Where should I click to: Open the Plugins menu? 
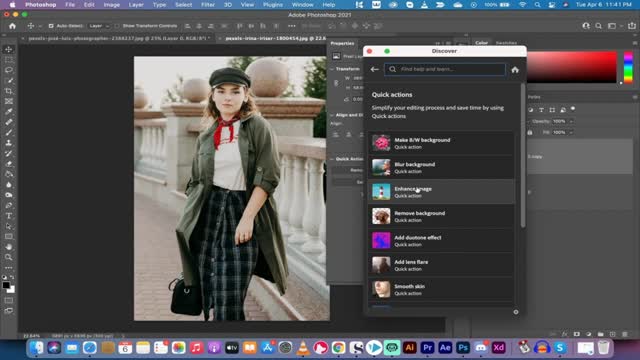point(273,5)
